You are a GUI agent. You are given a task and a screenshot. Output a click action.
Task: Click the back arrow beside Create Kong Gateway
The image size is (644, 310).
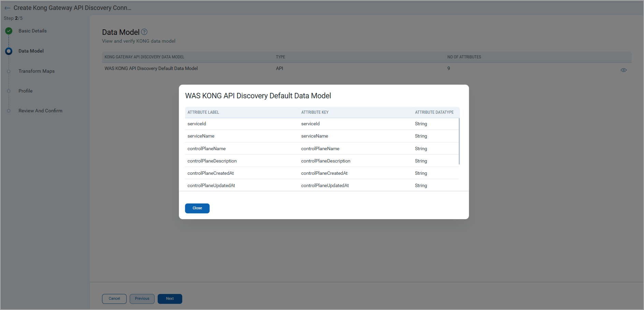click(7, 8)
